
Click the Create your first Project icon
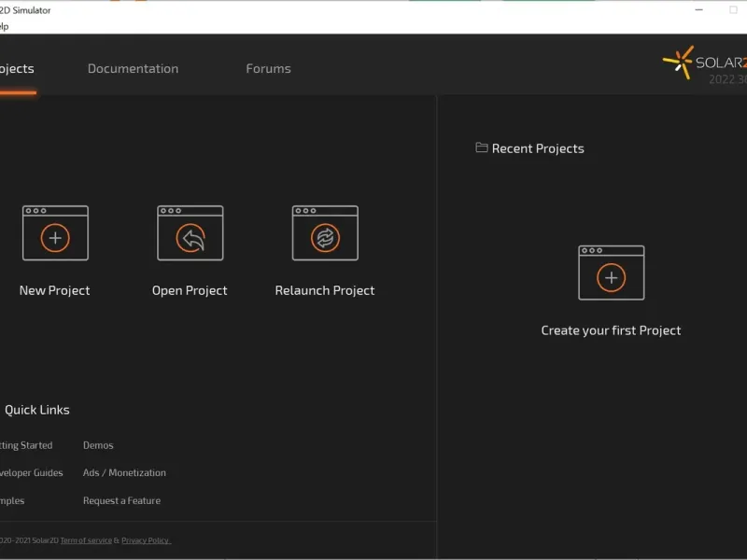[612, 273]
